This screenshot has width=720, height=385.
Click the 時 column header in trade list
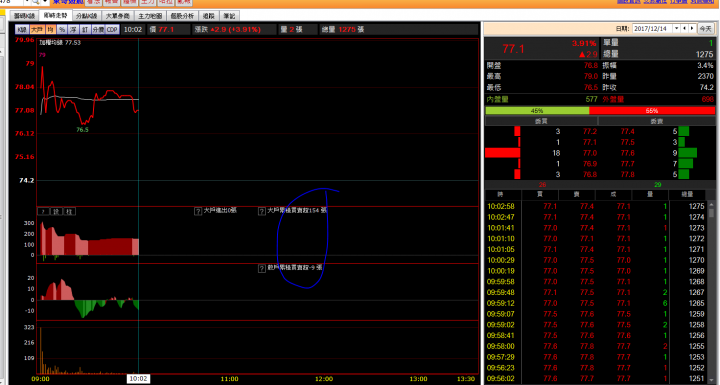(501, 195)
